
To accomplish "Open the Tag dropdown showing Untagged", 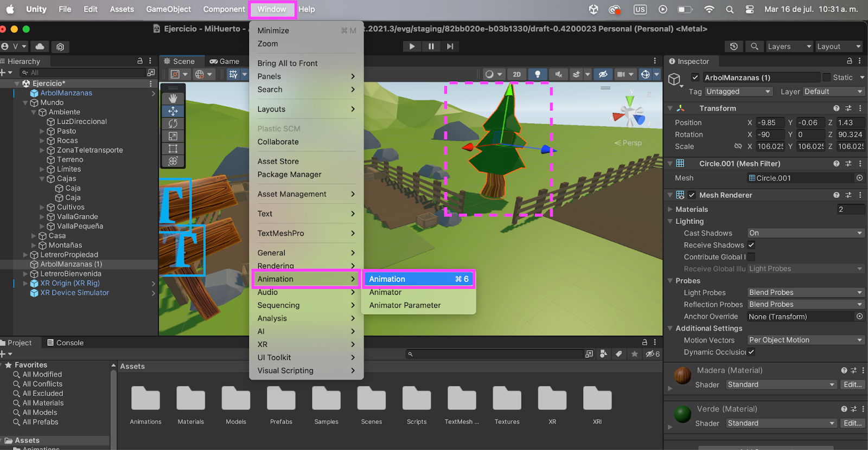I will 738,92.
